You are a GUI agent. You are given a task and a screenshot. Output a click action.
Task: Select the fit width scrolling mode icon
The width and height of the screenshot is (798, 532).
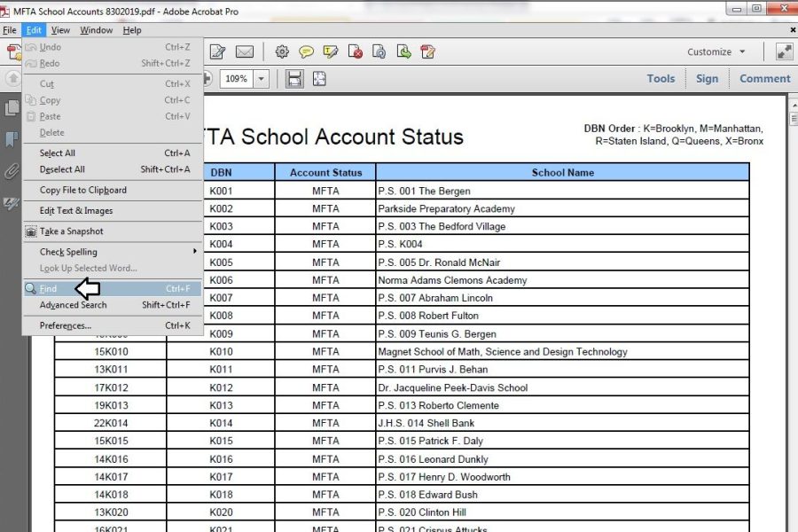294,79
